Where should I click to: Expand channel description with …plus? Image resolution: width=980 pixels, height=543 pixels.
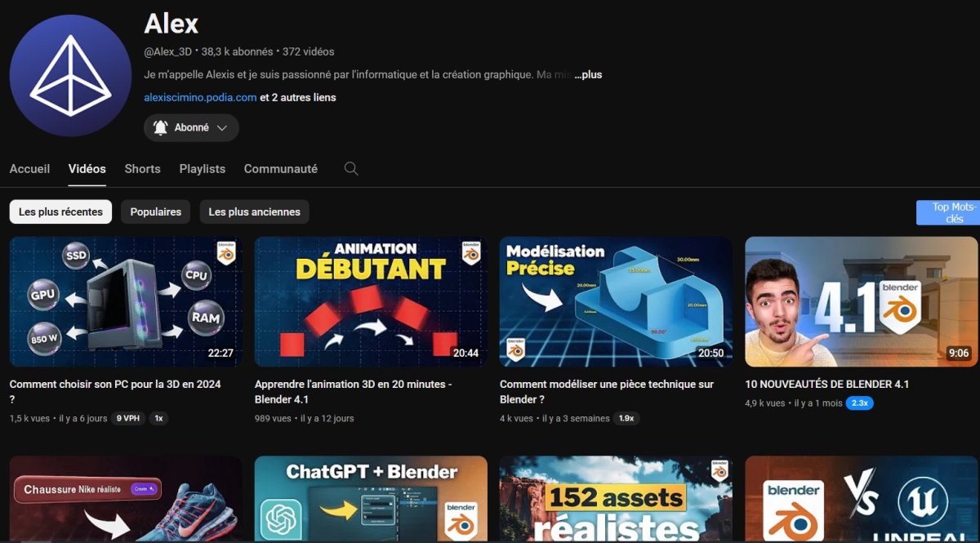(588, 74)
